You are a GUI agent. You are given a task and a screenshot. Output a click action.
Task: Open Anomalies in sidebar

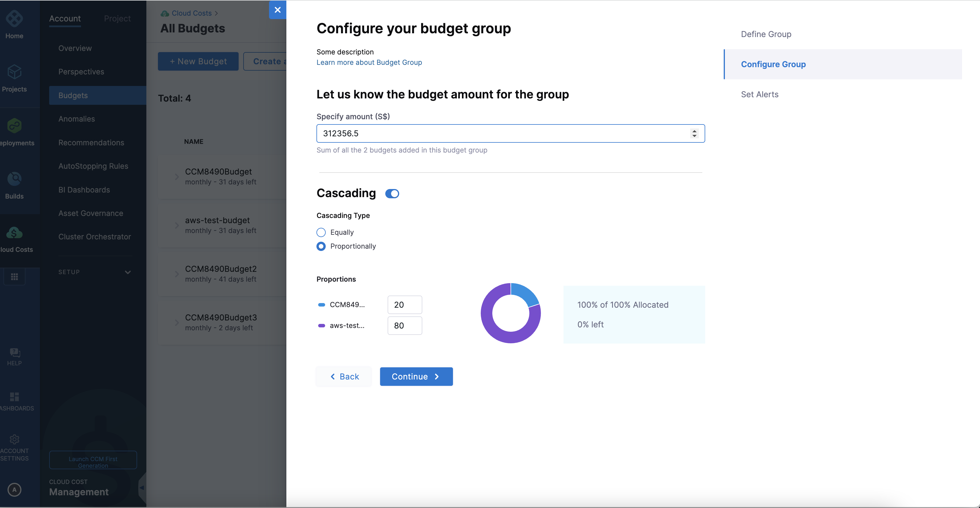point(76,119)
